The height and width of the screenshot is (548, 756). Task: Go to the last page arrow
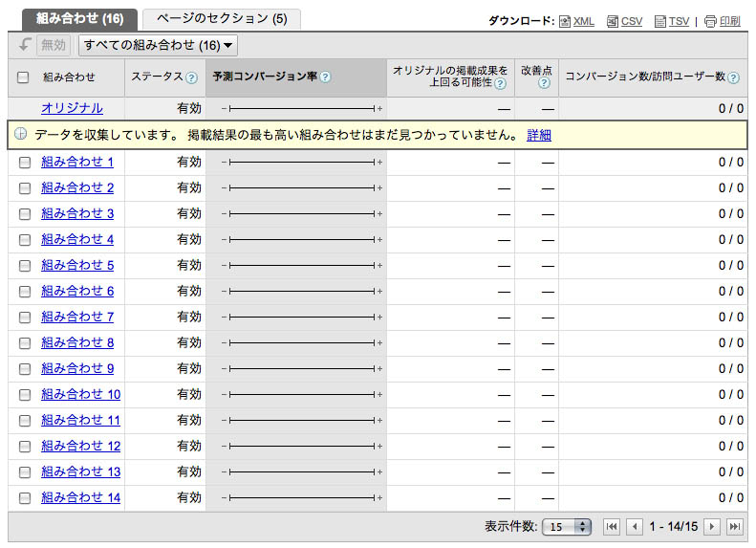pos(734,527)
